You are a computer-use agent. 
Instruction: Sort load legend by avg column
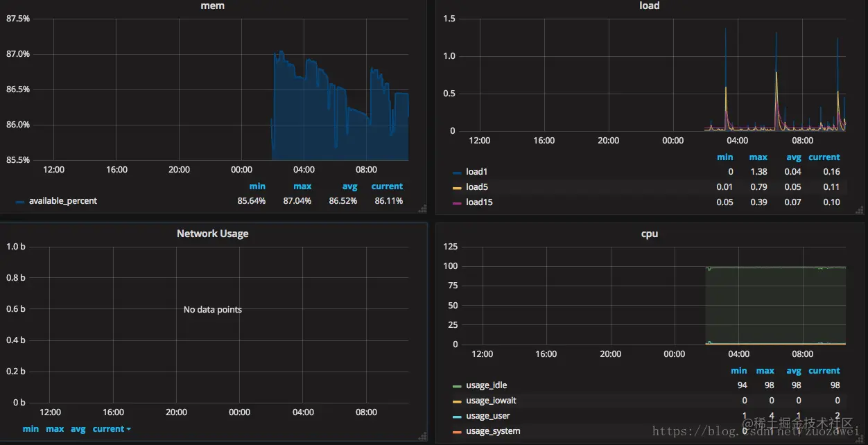click(x=794, y=157)
